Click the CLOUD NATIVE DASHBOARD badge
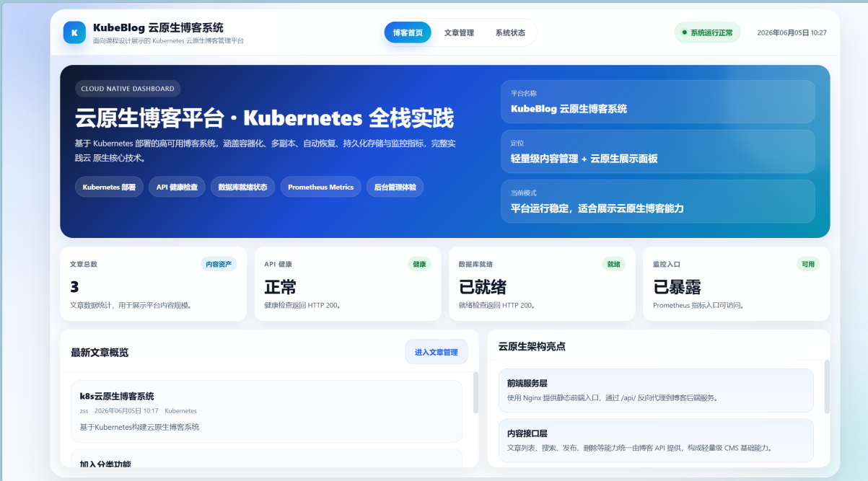 click(x=128, y=89)
